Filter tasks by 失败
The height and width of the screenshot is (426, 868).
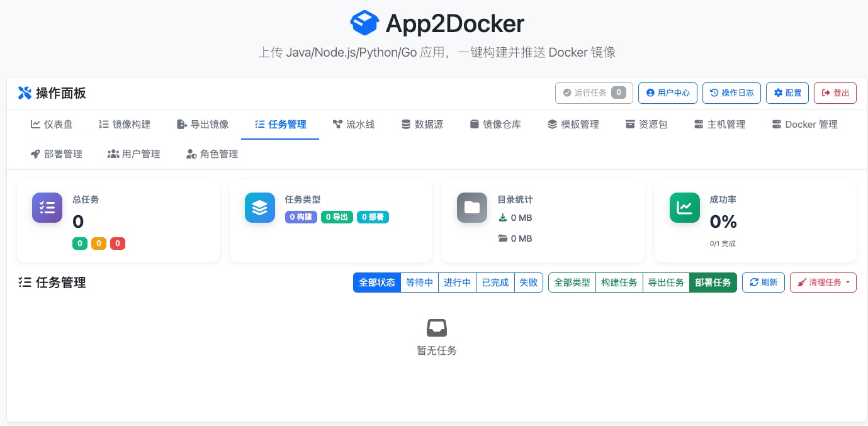529,283
